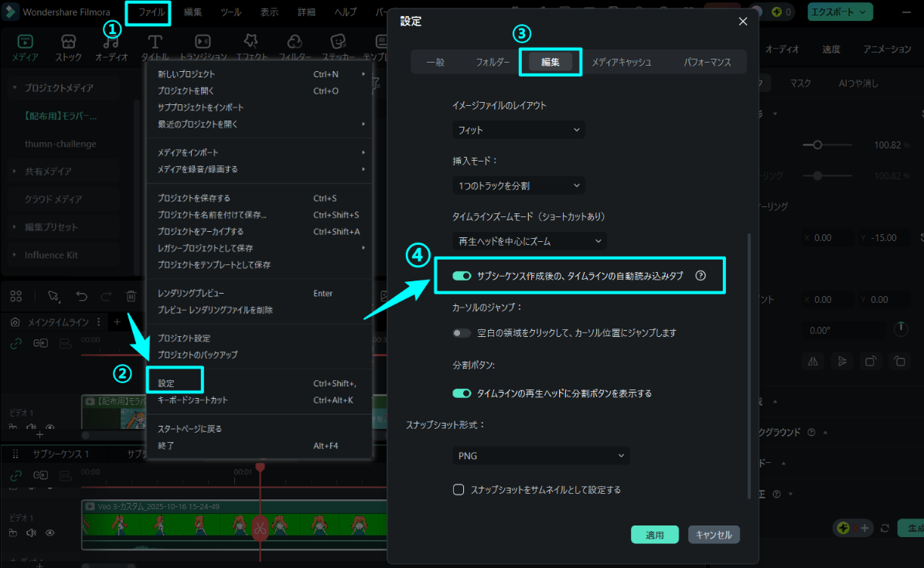Check スナップショットをサムネイルとして設定する checkbox
This screenshot has width=924, height=568.
459,489
